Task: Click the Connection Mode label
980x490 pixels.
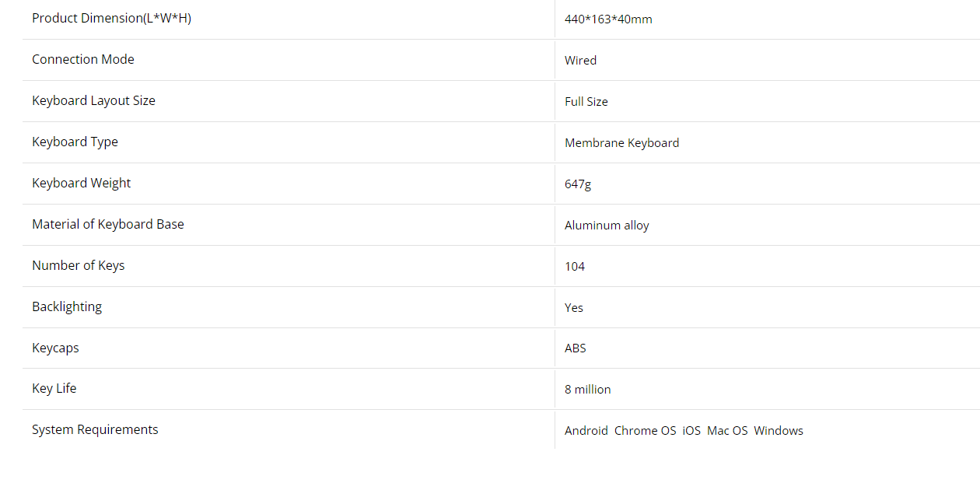Action: pyautogui.click(x=83, y=59)
